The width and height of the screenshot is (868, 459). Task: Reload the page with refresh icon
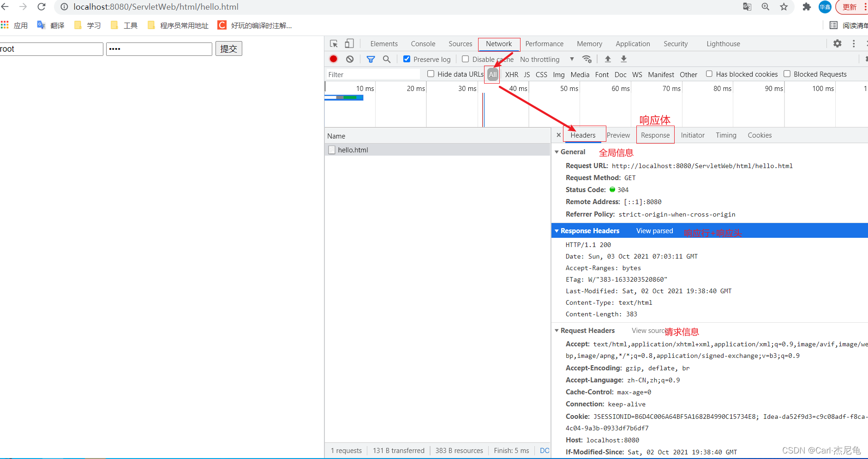pyautogui.click(x=41, y=6)
